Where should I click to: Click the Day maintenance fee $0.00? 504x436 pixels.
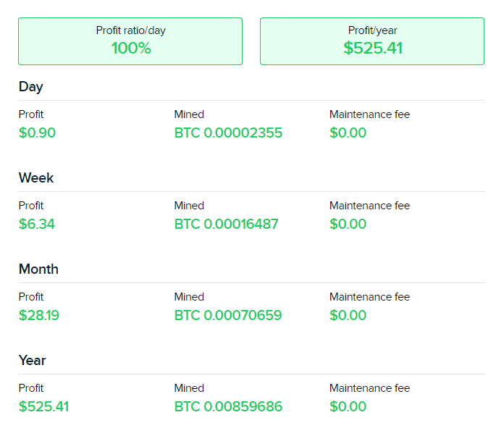click(x=348, y=133)
